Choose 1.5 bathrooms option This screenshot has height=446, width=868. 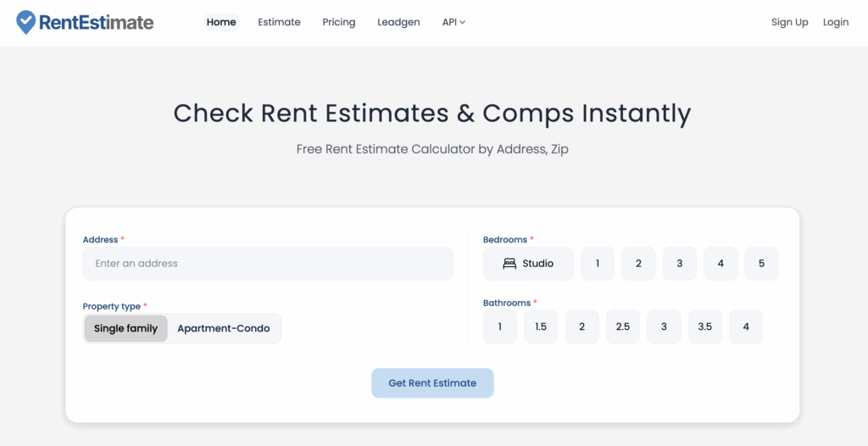(x=541, y=327)
